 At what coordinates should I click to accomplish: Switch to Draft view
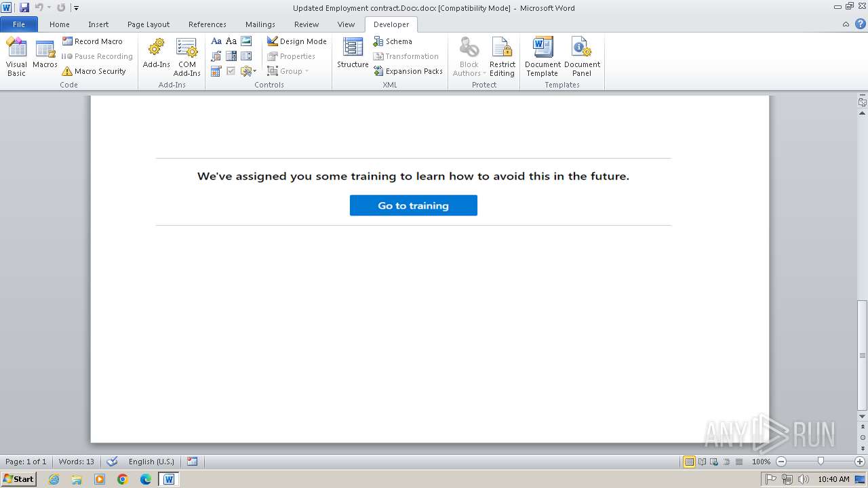tap(738, 462)
